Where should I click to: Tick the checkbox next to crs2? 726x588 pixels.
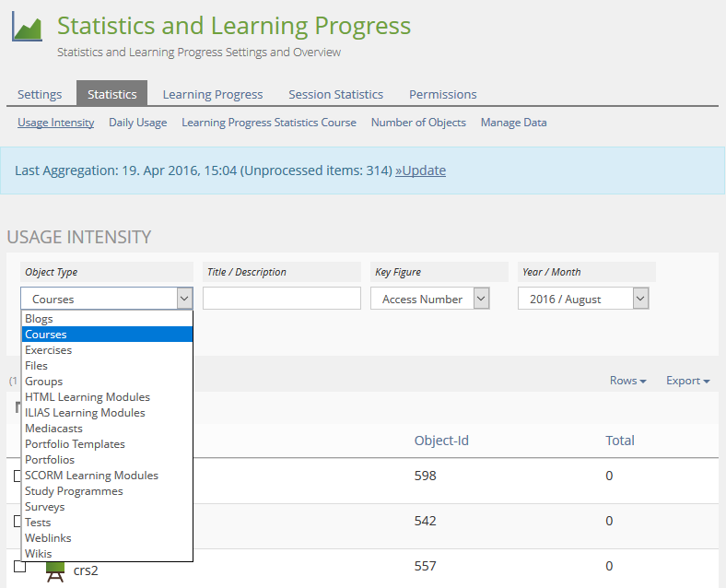19,566
